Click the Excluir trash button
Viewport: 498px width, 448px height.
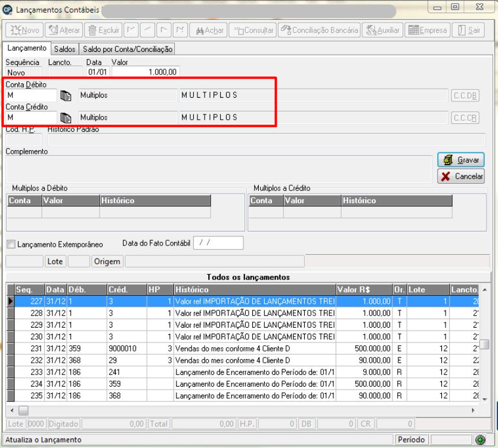103,30
